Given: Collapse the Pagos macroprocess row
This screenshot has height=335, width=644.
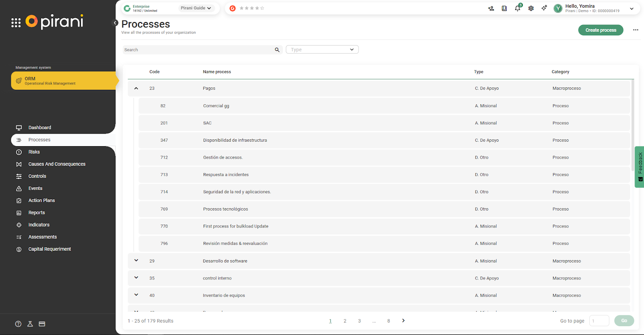Looking at the screenshot, I should point(136,88).
